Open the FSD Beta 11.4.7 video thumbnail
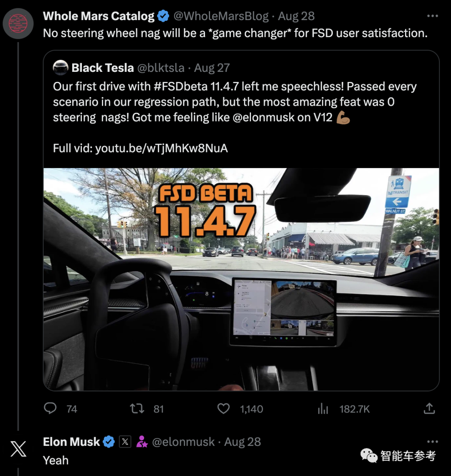 [x=241, y=279]
